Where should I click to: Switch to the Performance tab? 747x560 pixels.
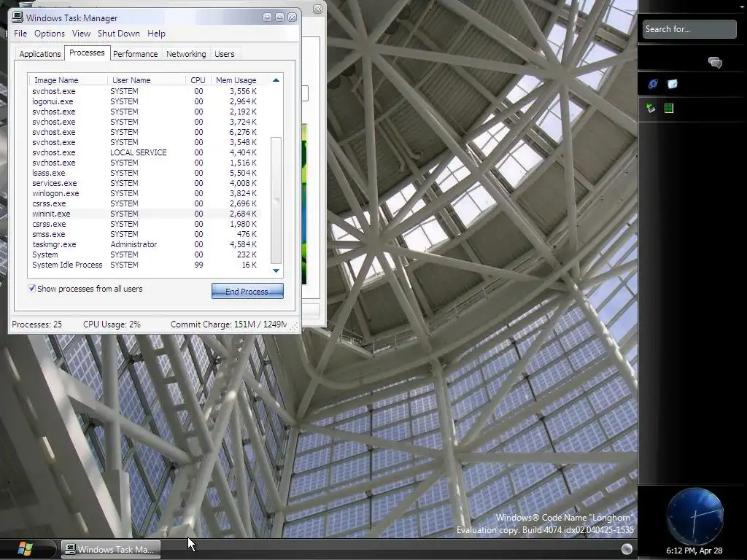pyautogui.click(x=135, y=54)
